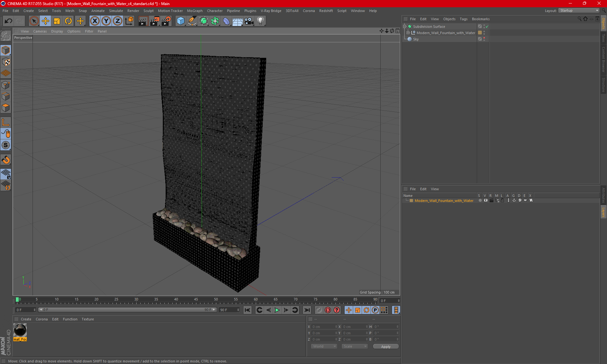This screenshot has width=607, height=364.
Task: Toggle X axis lock
Action: (x=95, y=21)
